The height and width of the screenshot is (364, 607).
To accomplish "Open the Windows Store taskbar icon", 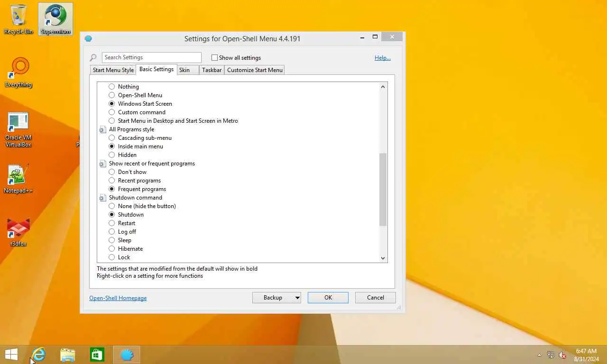I will pyautogui.click(x=97, y=355).
